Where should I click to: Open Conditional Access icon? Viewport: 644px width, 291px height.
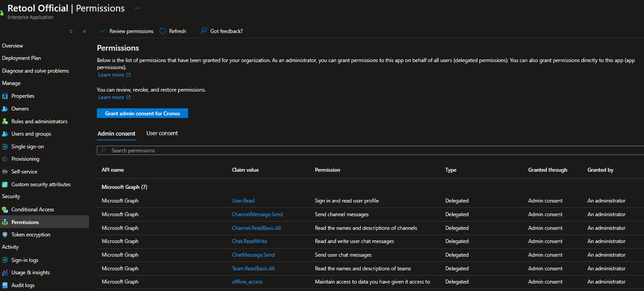tap(5, 210)
